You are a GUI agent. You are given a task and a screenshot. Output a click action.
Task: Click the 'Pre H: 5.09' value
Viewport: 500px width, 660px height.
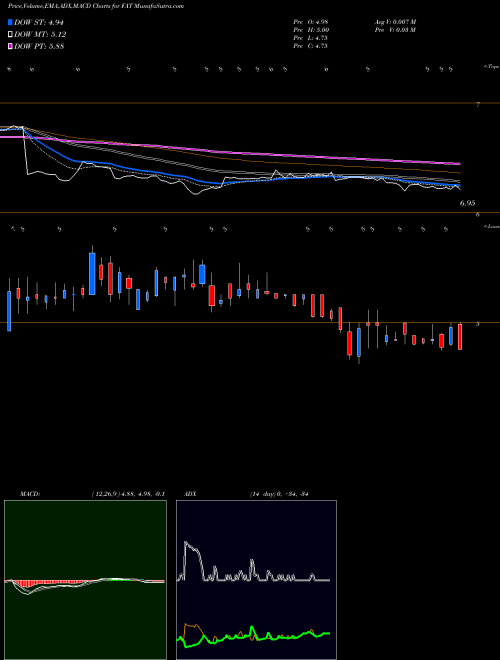tap(311, 30)
